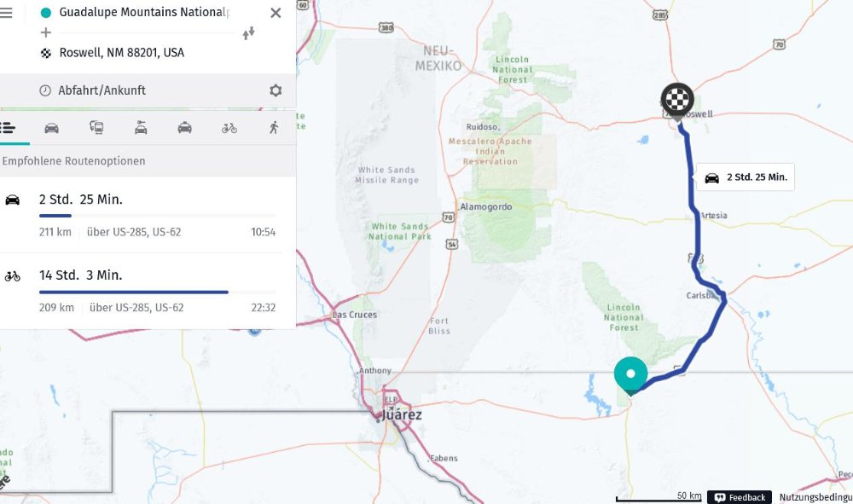Select public transit mode icon
The image size is (853, 504).
pyautogui.click(x=96, y=128)
